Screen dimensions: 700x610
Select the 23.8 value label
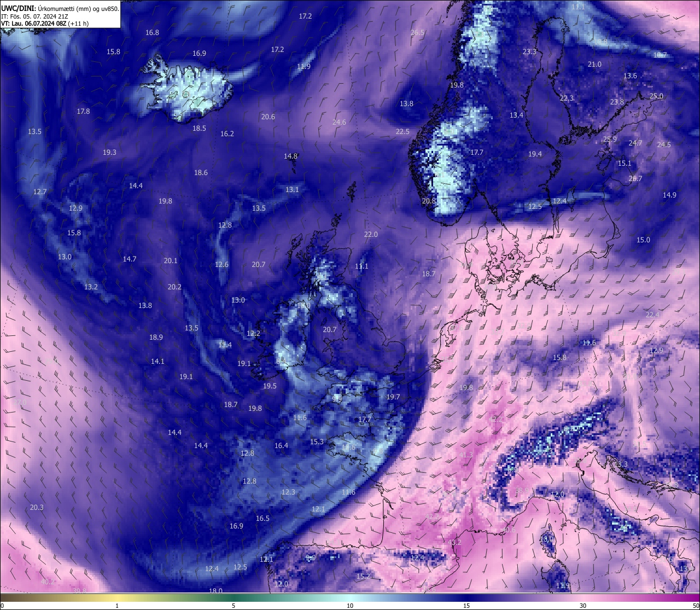(617, 102)
